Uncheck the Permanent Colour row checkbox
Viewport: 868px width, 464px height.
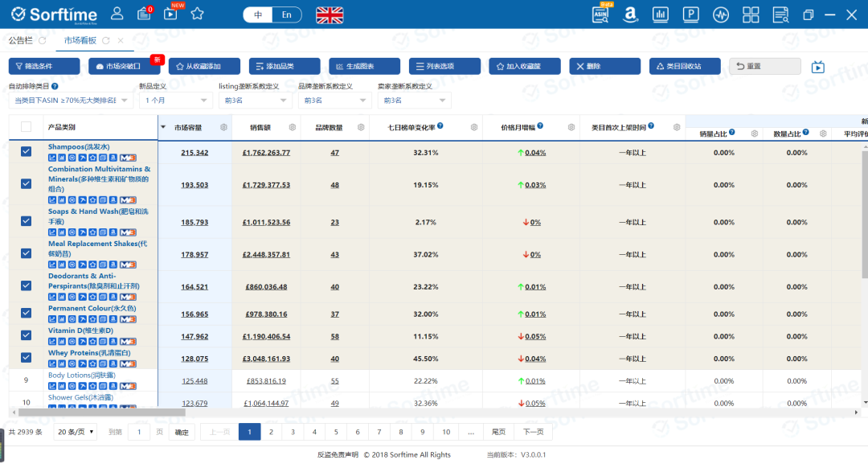point(26,313)
